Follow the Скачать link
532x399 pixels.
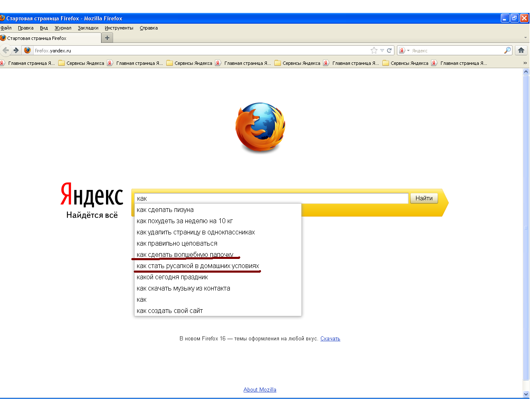(330, 339)
